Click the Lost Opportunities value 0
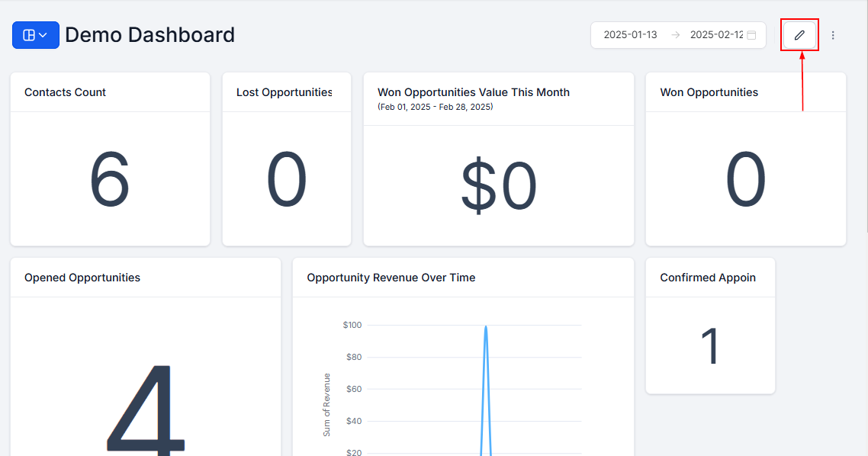The image size is (868, 456). tap(286, 180)
